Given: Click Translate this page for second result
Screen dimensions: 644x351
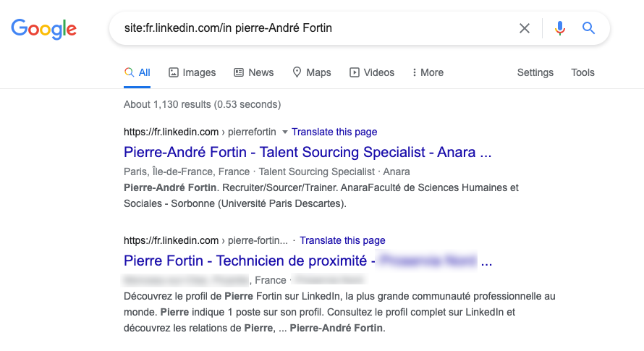Looking at the screenshot, I should (x=342, y=240).
